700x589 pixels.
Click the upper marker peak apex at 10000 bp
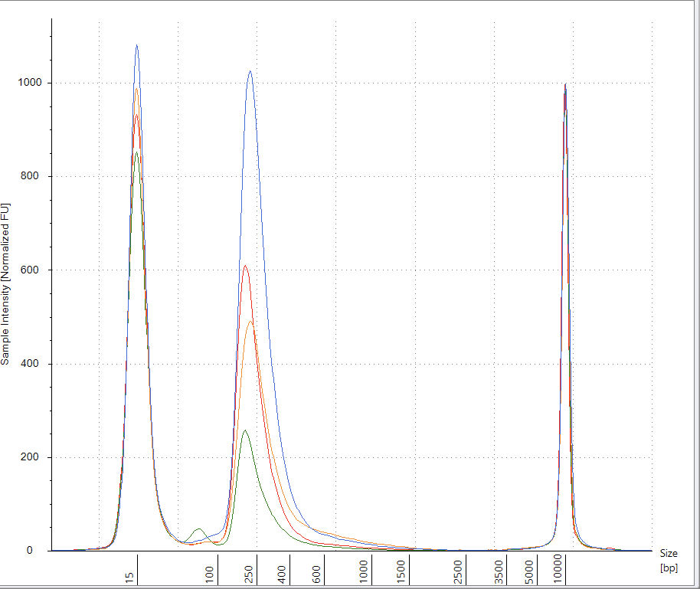(x=566, y=84)
